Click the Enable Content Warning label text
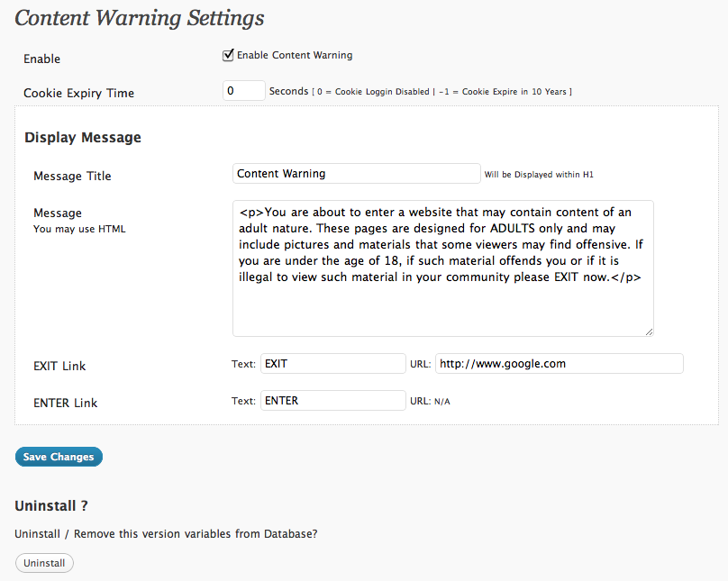The height and width of the screenshot is (581, 728). point(295,55)
